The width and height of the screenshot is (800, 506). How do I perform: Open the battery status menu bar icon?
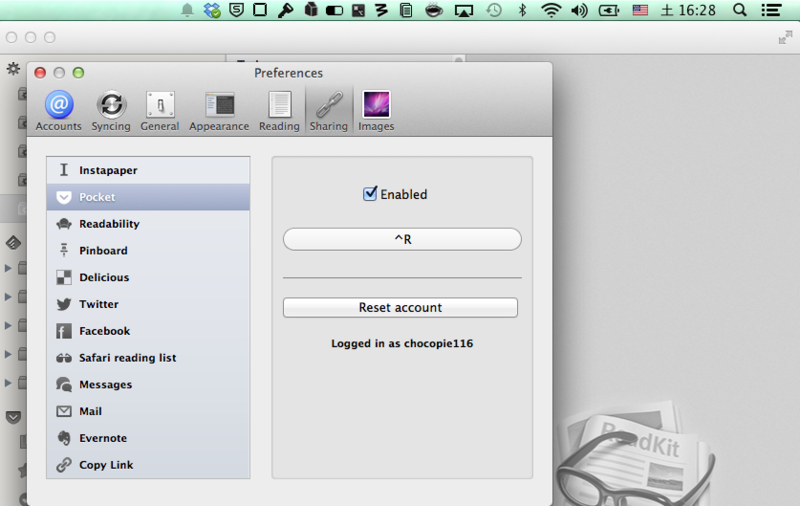coord(609,10)
